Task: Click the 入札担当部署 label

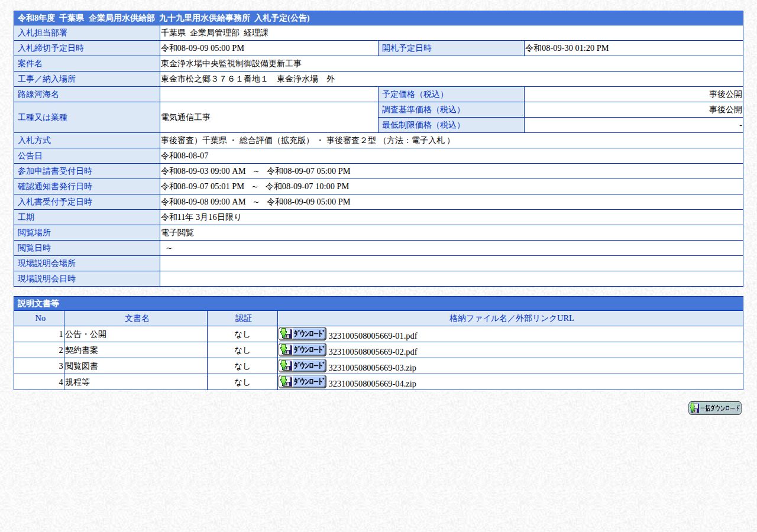Action: (x=87, y=33)
